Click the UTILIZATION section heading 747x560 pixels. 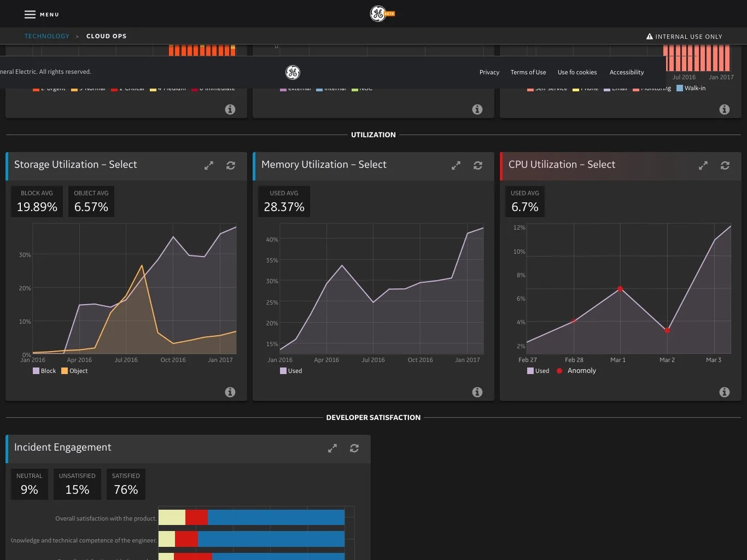(x=373, y=135)
